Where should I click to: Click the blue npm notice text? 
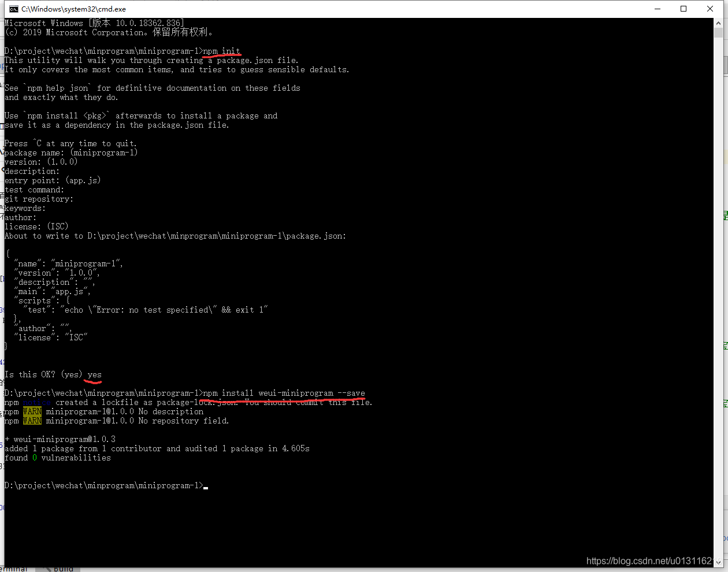tap(36, 402)
